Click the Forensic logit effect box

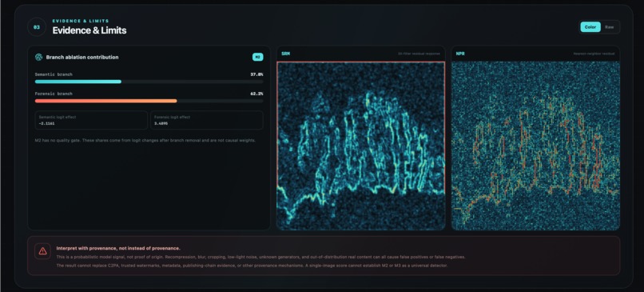[x=207, y=120]
